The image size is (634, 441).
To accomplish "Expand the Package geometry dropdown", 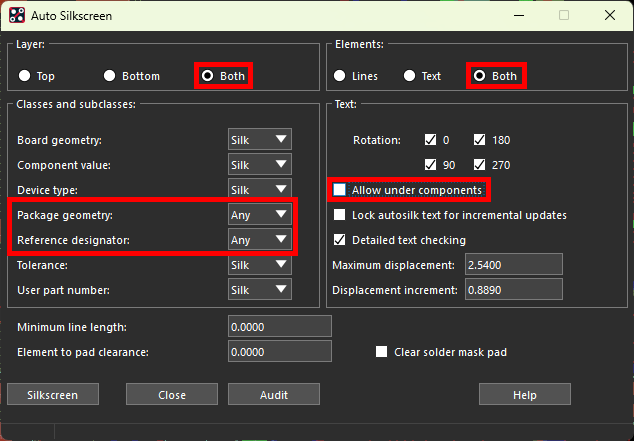I will point(260,215).
